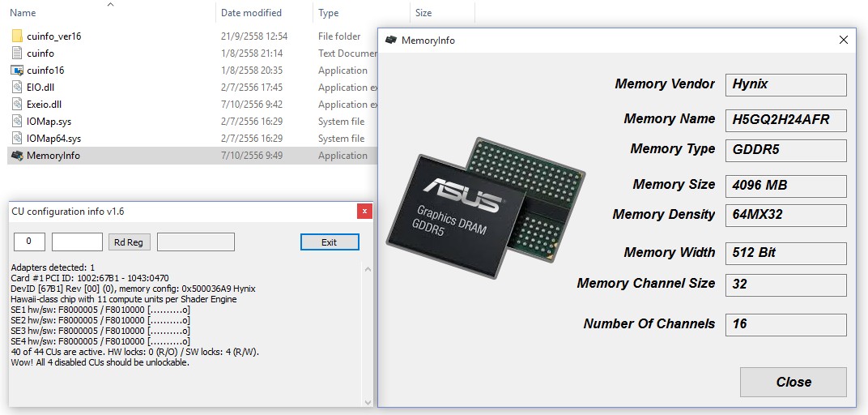868x415 pixels.
Task: Select the file name cuinfo16
Action: pyautogui.click(x=45, y=71)
